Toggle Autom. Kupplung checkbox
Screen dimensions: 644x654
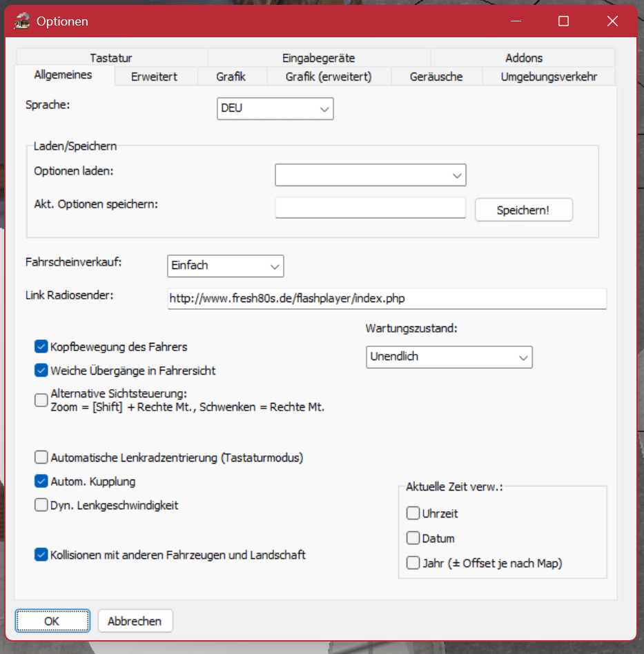click(x=41, y=481)
